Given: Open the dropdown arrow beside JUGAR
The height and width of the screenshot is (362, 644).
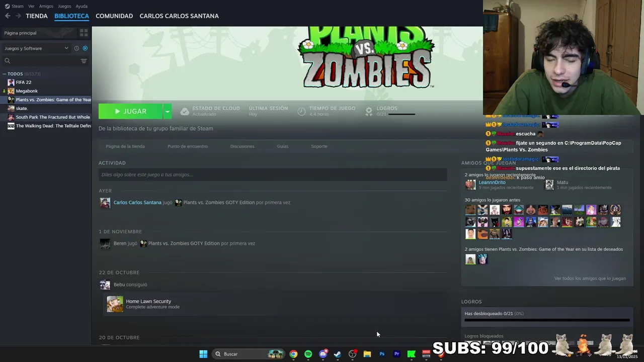Looking at the screenshot, I should click(168, 111).
